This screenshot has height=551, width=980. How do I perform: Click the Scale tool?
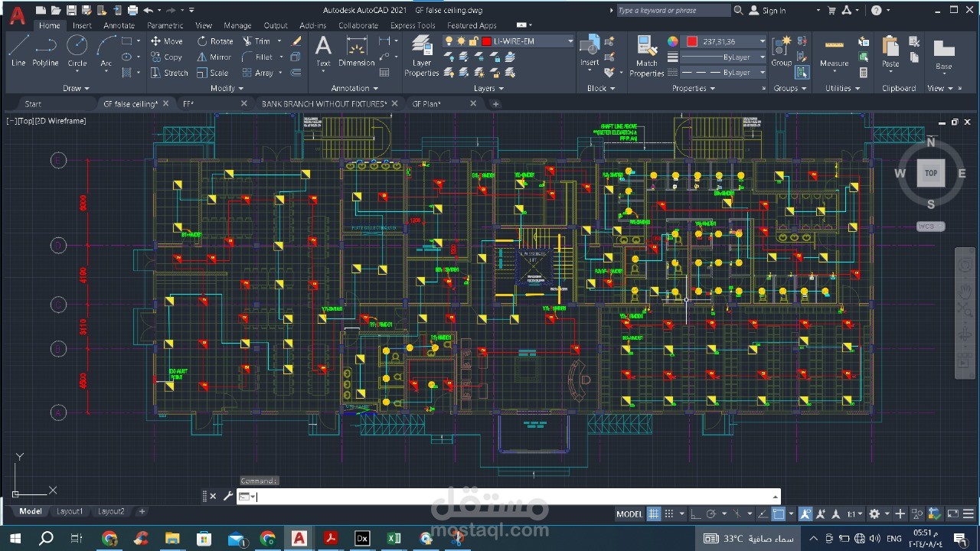(x=213, y=73)
